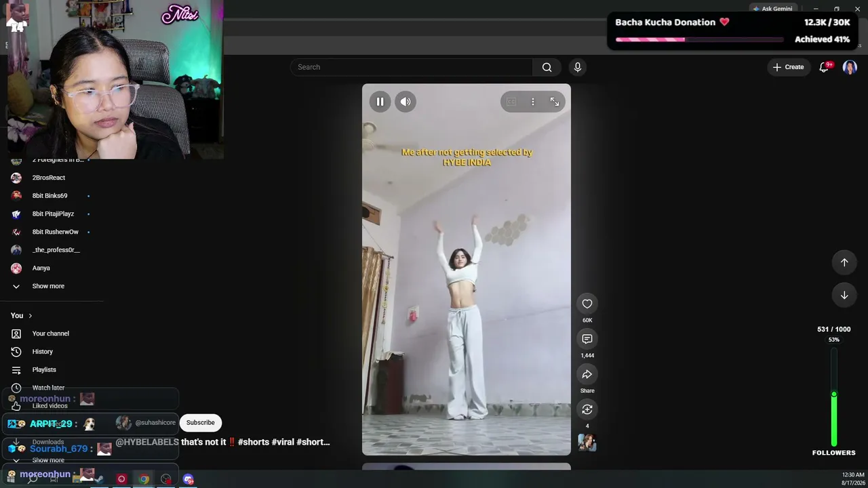Open Discord from the taskbar
The image size is (868, 488).
click(x=188, y=479)
